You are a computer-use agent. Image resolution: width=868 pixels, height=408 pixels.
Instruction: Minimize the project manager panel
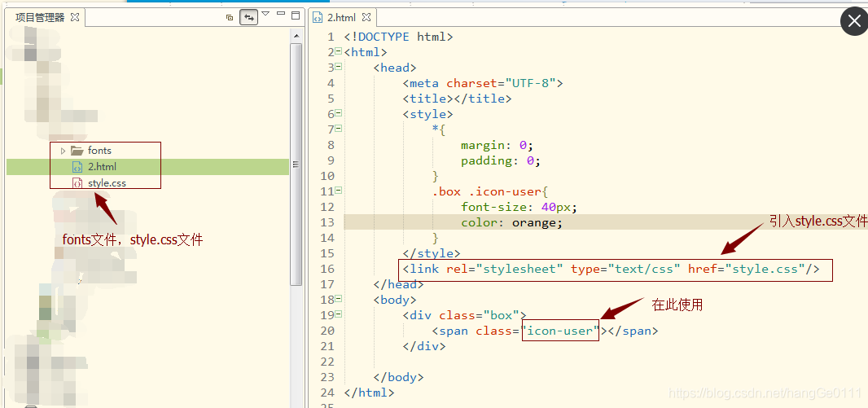click(x=281, y=14)
